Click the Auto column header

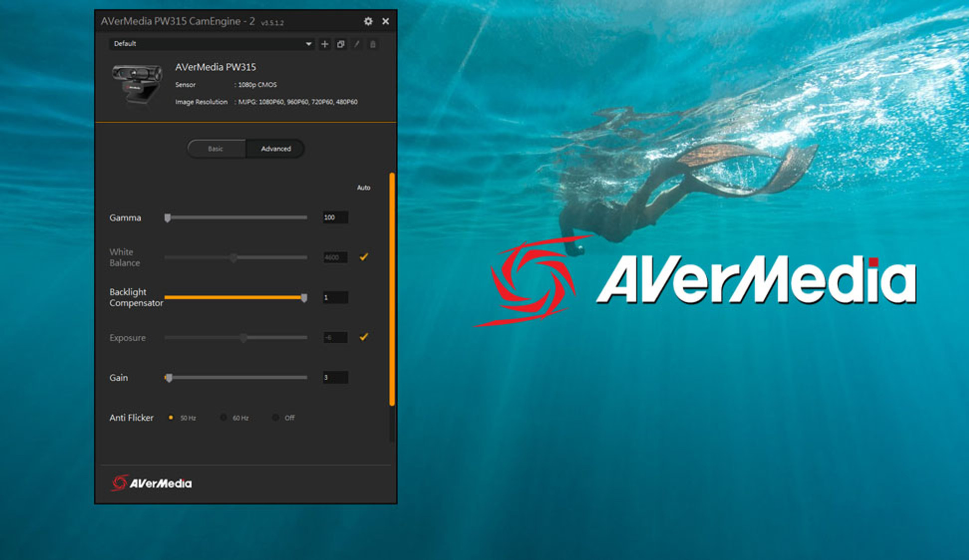point(363,188)
